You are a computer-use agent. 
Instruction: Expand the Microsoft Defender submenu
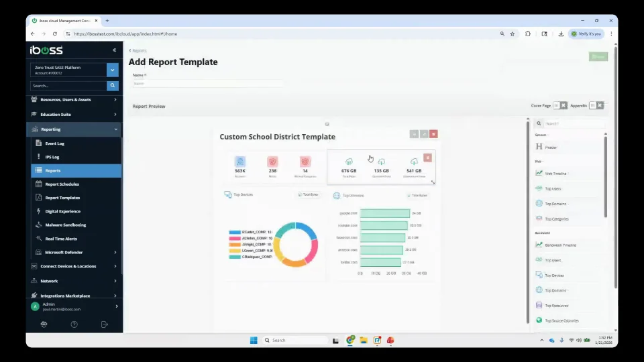tap(76, 253)
